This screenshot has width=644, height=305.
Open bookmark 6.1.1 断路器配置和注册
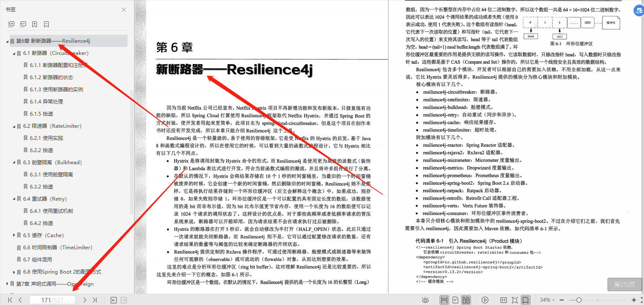(x=58, y=65)
